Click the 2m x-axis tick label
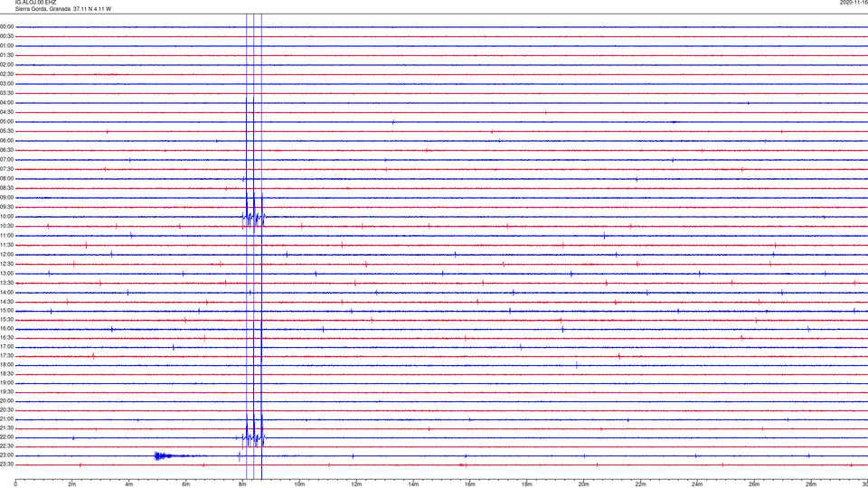 [x=72, y=484]
